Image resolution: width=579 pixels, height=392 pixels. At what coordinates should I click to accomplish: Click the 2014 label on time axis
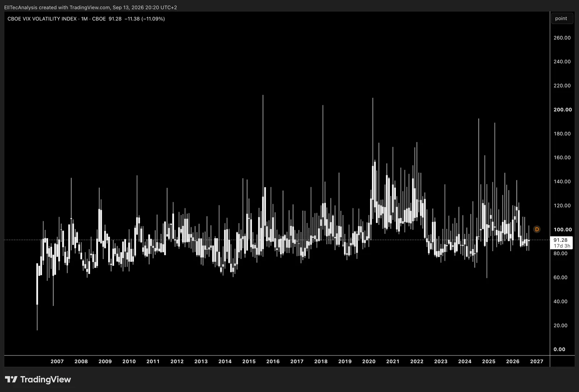click(x=225, y=361)
